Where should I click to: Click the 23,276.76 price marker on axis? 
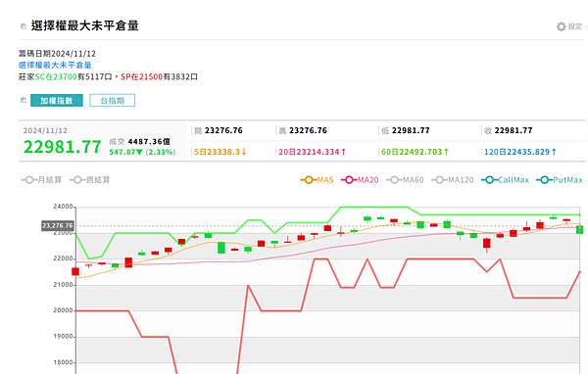(x=58, y=225)
